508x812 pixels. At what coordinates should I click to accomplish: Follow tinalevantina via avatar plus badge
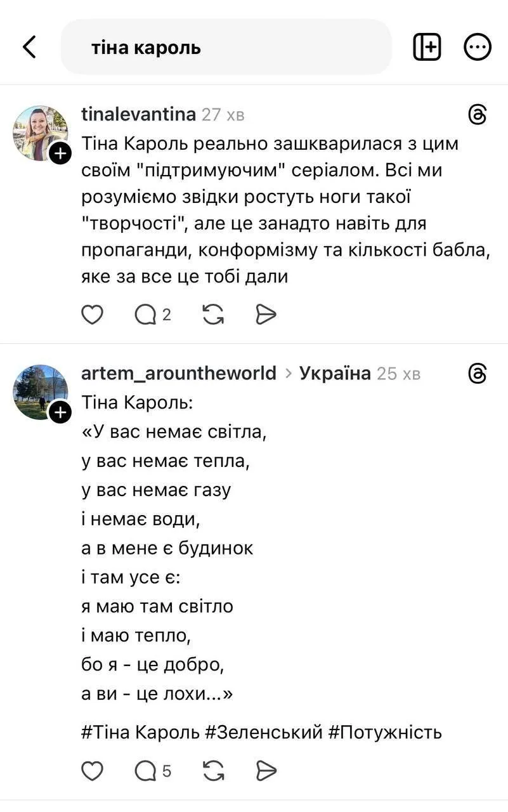(x=60, y=154)
